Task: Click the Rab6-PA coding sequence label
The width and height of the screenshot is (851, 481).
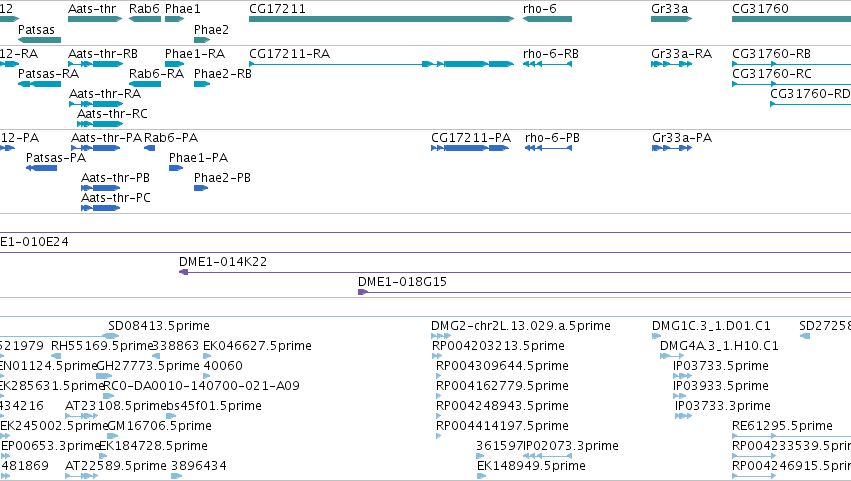Action: (x=171, y=138)
